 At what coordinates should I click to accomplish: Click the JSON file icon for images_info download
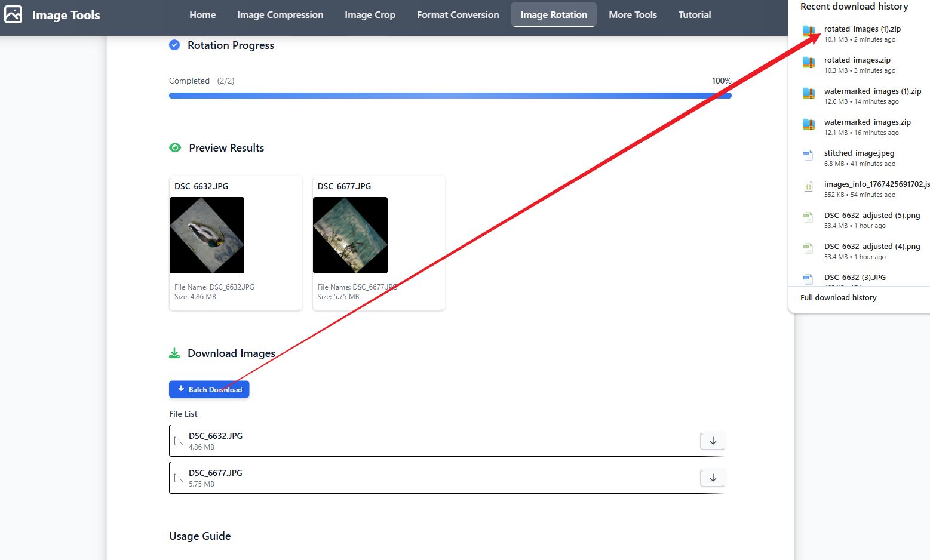[808, 186]
